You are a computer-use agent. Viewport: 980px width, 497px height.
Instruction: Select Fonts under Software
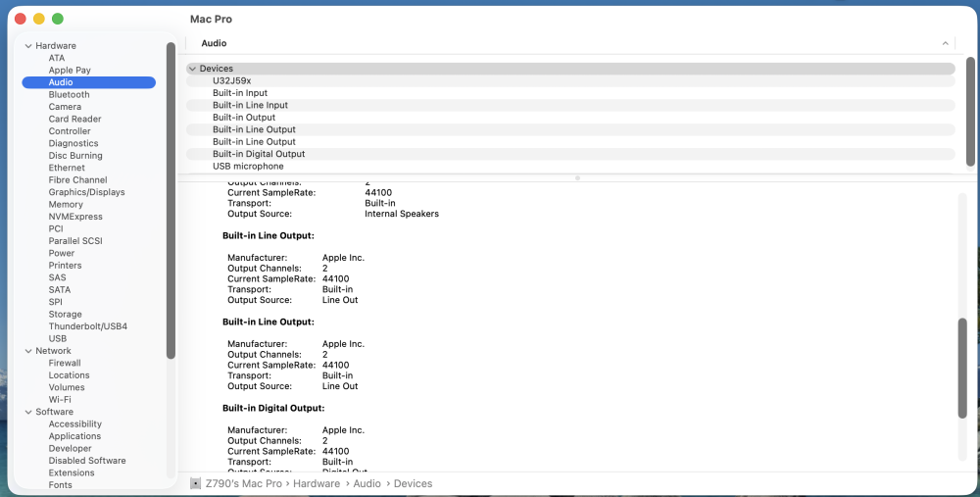(61, 485)
